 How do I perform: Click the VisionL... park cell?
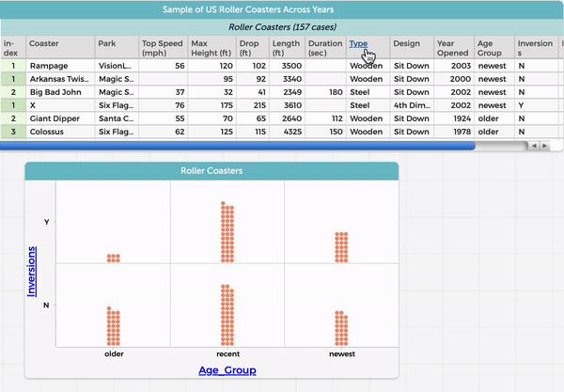tap(117, 66)
